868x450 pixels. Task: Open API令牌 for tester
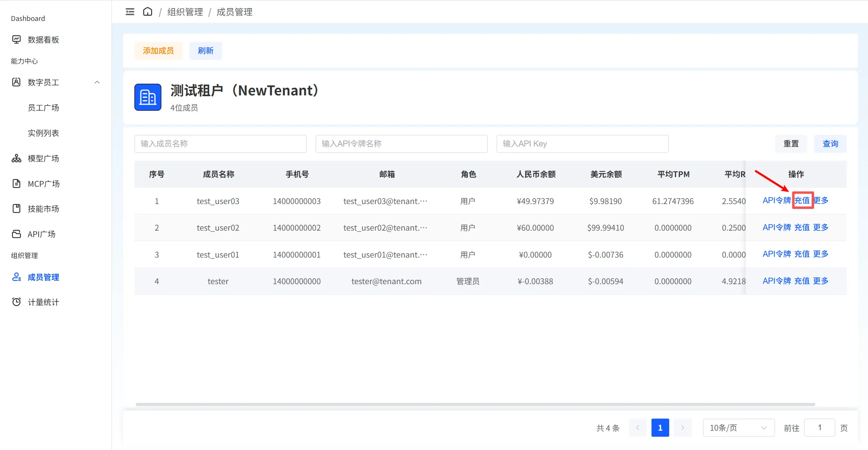[777, 281]
